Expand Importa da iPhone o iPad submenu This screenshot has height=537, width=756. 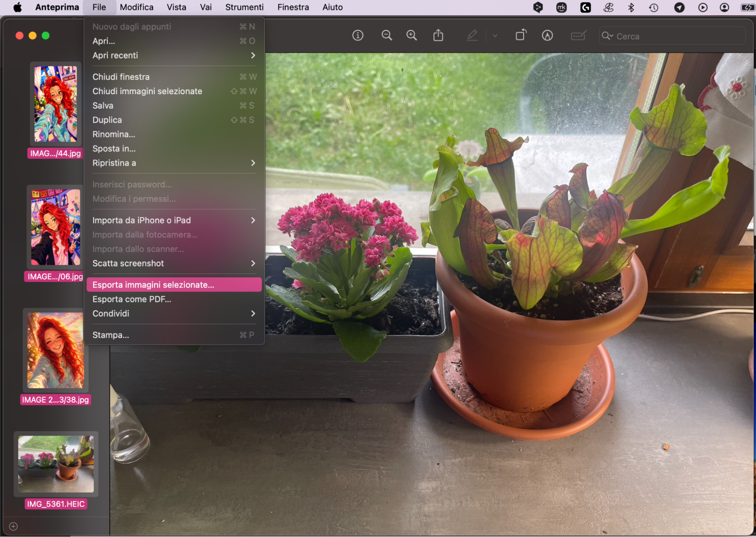174,220
